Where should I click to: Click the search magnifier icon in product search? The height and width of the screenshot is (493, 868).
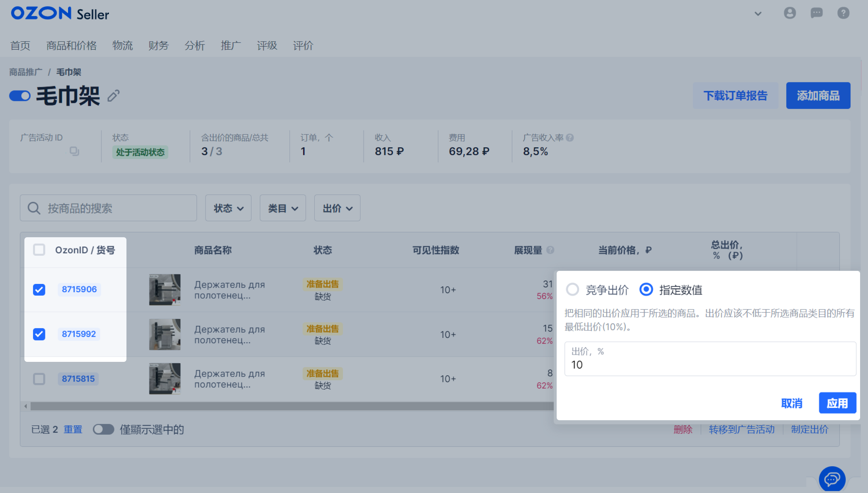pos(33,208)
